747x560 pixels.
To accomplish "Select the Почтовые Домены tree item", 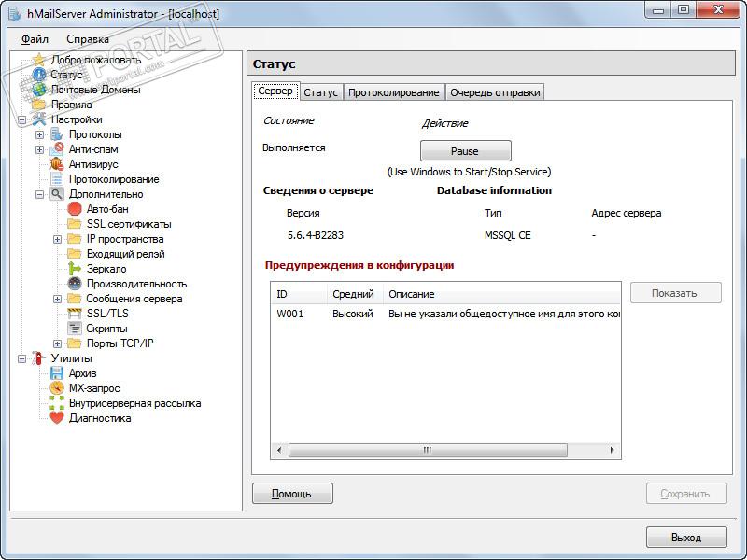I will coord(95,90).
